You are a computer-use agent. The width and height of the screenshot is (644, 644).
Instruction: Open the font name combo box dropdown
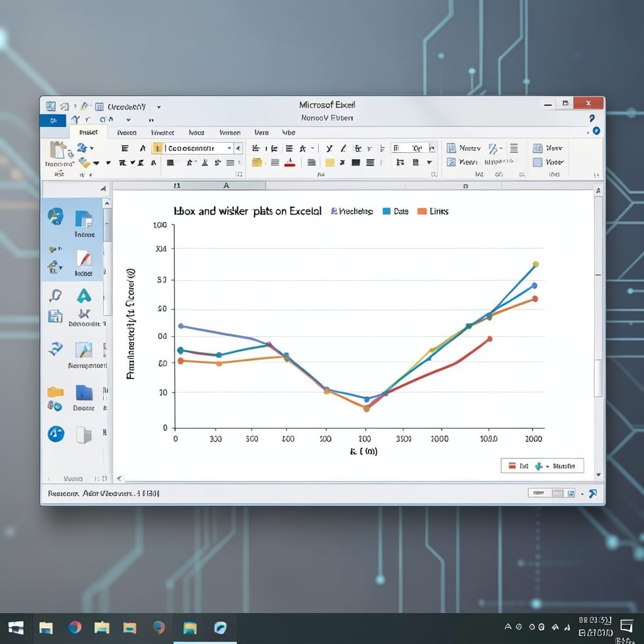coord(229,148)
